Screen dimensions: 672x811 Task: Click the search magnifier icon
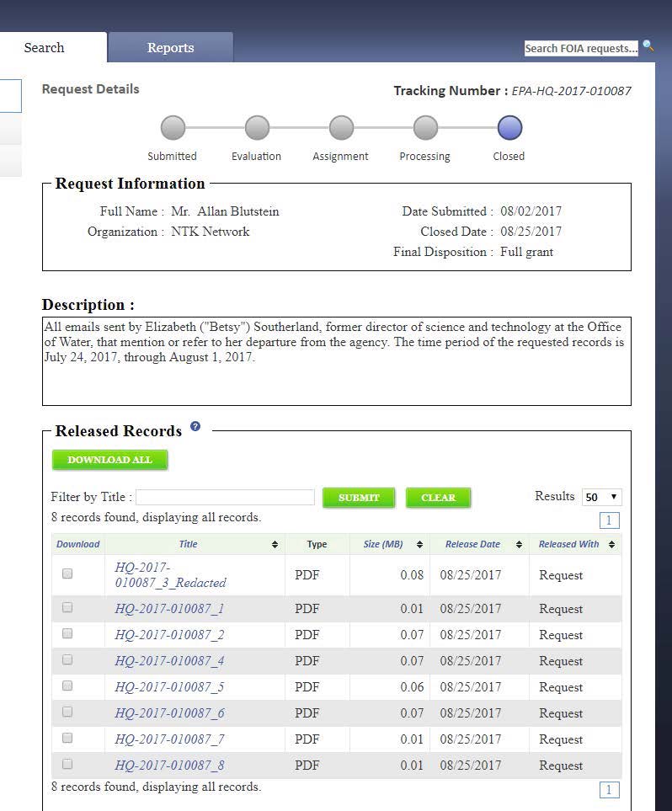648,46
